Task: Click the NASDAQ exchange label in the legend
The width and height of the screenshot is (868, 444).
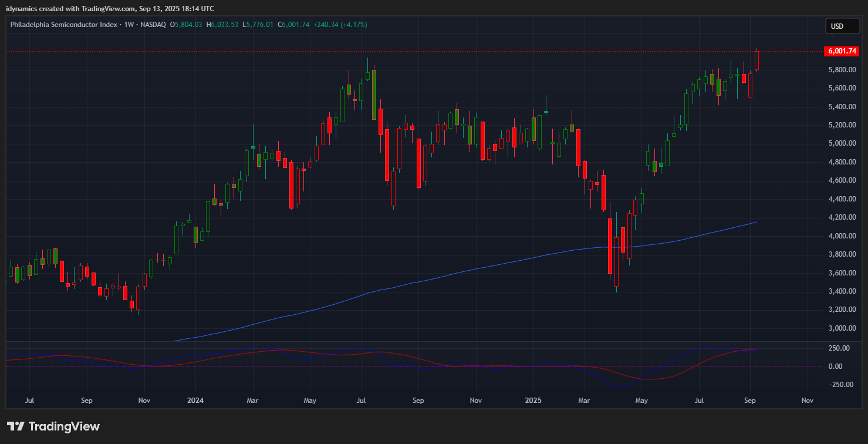Action: coord(153,25)
